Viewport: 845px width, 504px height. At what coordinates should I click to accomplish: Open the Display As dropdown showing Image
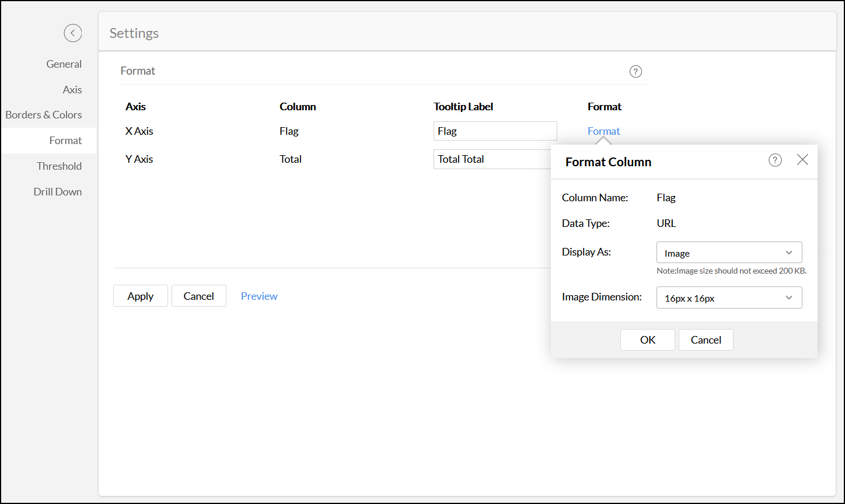[729, 252]
